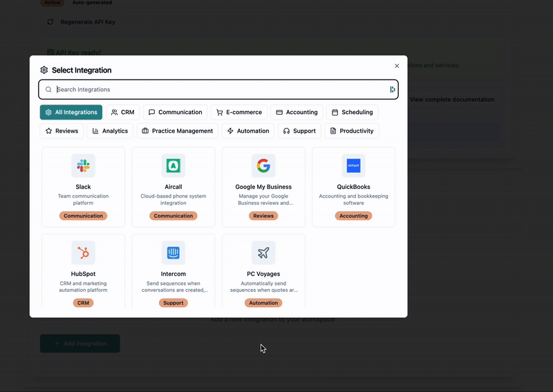The width and height of the screenshot is (553, 392).
Task: Open View complete documentation link behind dialog
Action: coord(452,100)
